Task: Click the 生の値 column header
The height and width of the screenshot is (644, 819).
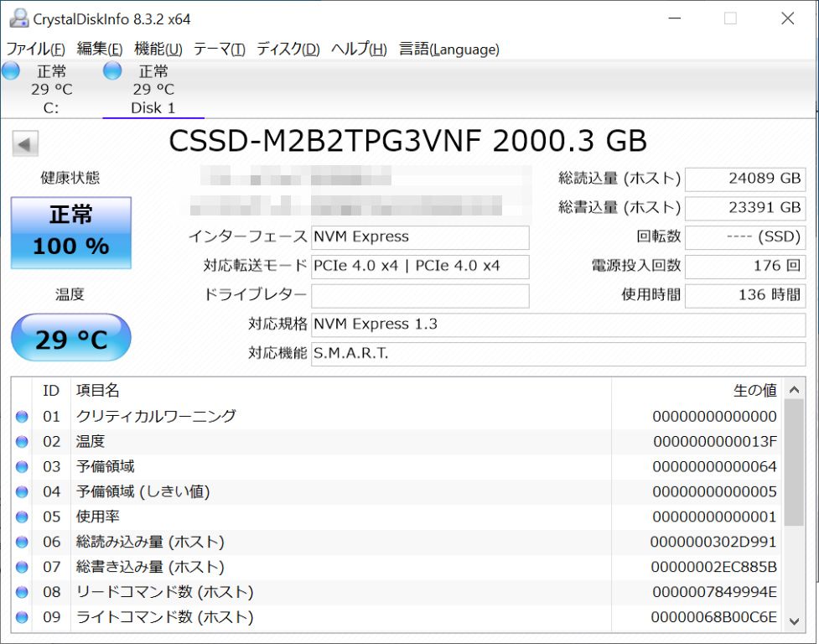Action: [754, 391]
